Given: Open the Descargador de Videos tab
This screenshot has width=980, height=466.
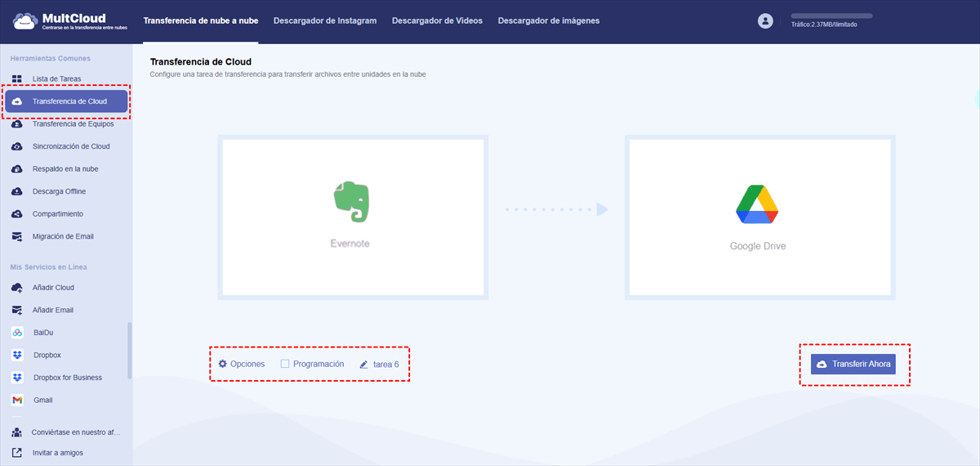Looking at the screenshot, I should click(x=437, y=20).
